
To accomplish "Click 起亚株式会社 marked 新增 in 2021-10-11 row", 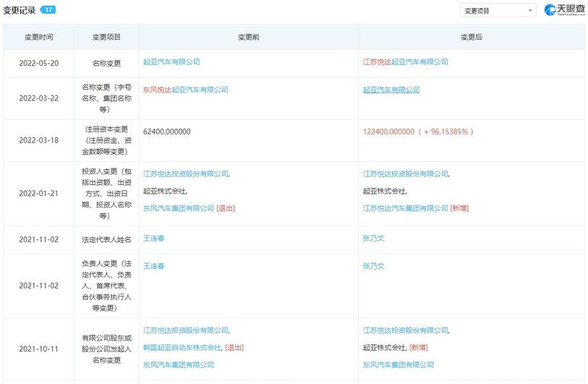I will [x=384, y=348].
